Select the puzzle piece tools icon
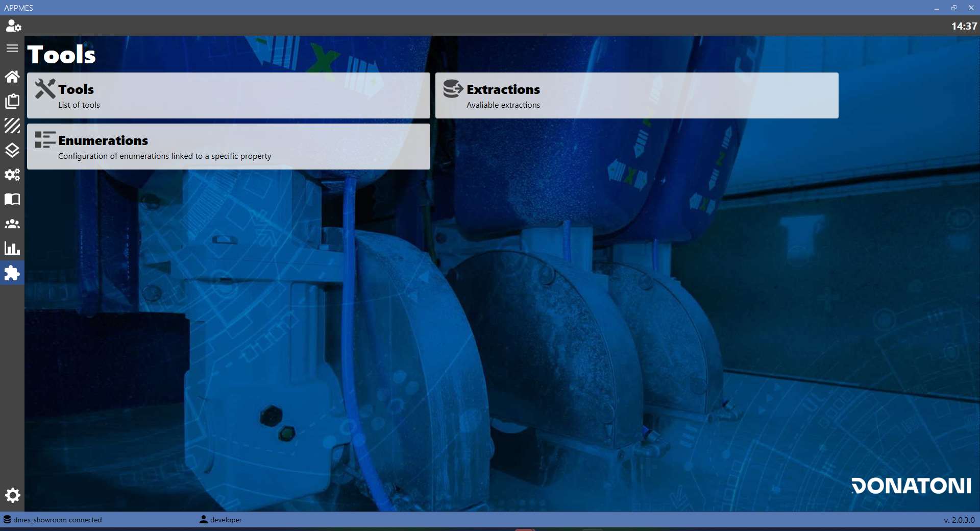980x531 pixels. pyautogui.click(x=12, y=273)
